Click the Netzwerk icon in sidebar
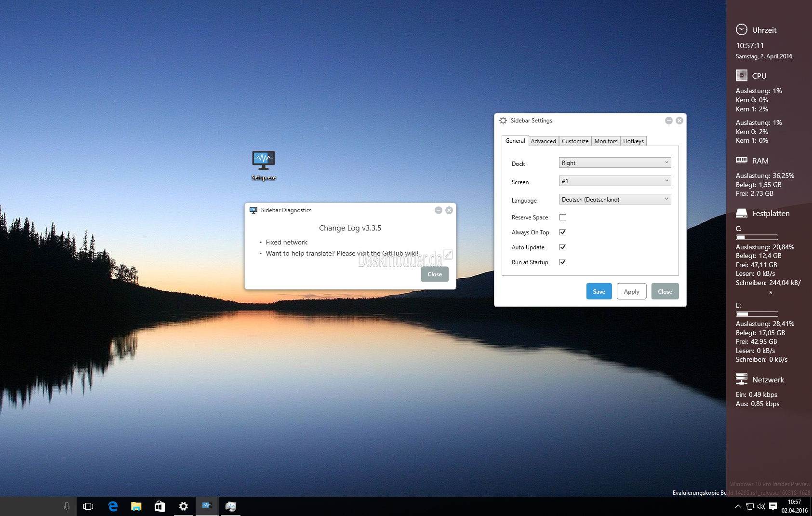Image resolution: width=812 pixels, height=516 pixels. pos(742,380)
